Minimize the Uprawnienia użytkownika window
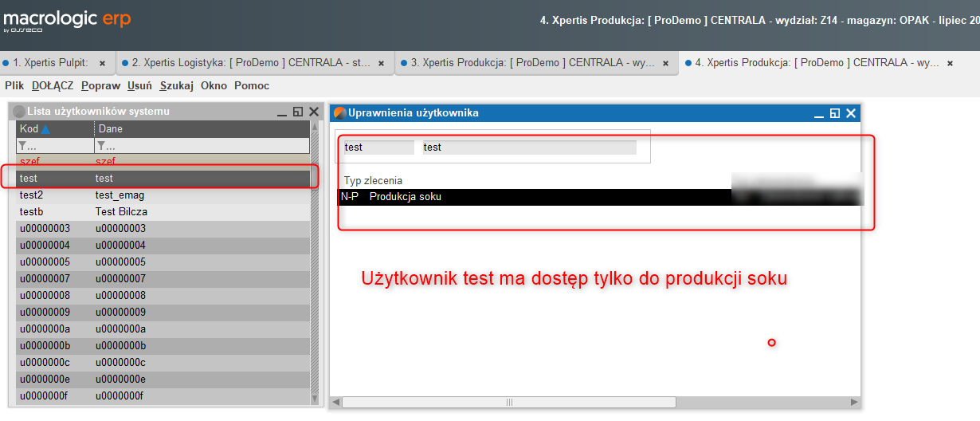The height and width of the screenshot is (421, 980). (x=819, y=114)
